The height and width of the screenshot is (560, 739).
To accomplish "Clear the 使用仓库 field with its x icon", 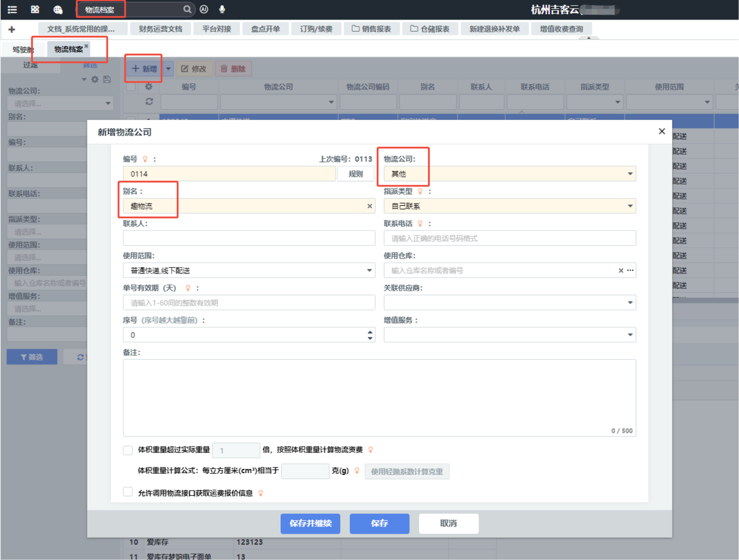I will (x=621, y=270).
